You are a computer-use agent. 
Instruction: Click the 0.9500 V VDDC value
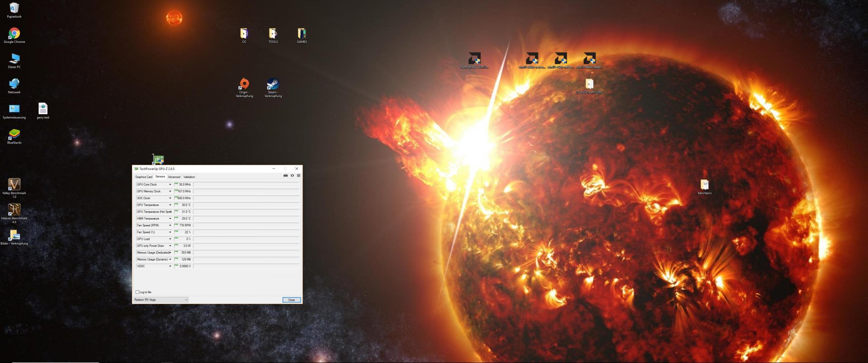click(185, 266)
